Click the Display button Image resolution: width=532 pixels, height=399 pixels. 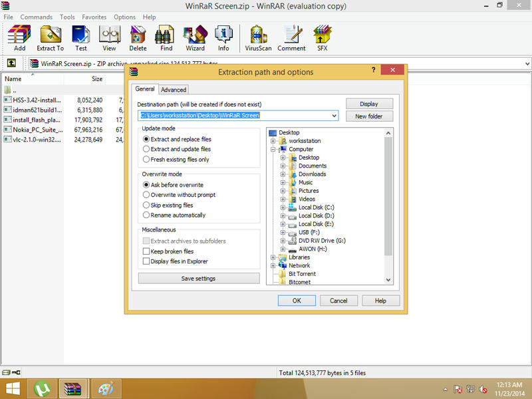coord(369,104)
